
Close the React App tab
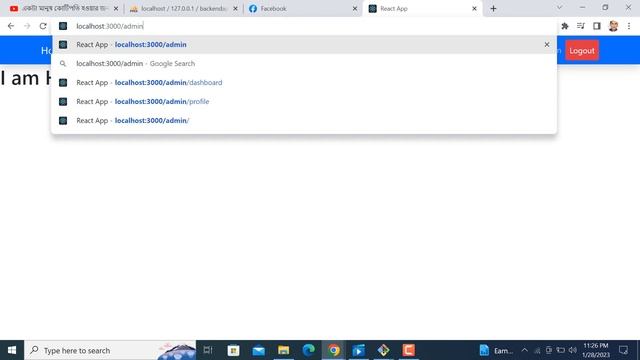[474, 8]
